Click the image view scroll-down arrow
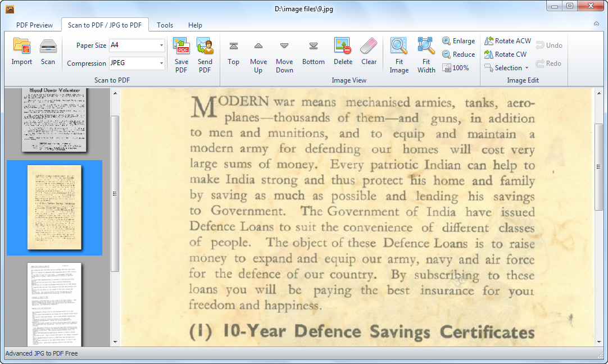 pos(598,342)
